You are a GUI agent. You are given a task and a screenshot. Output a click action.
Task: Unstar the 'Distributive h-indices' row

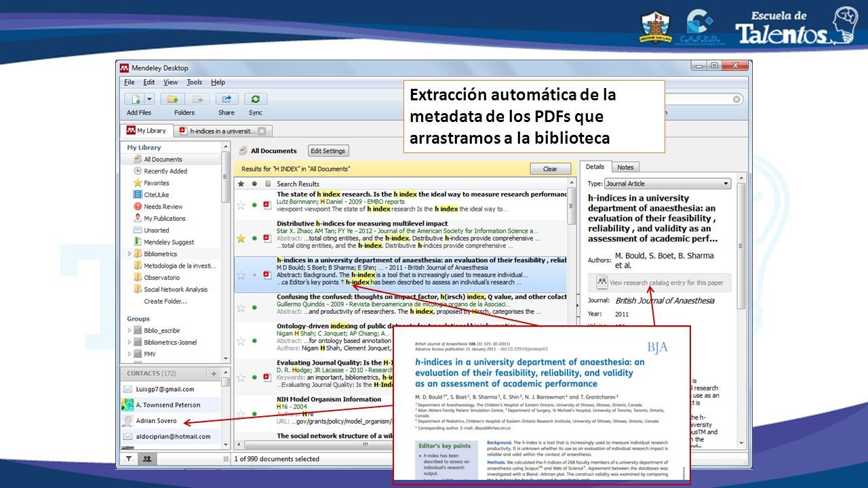click(x=240, y=238)
